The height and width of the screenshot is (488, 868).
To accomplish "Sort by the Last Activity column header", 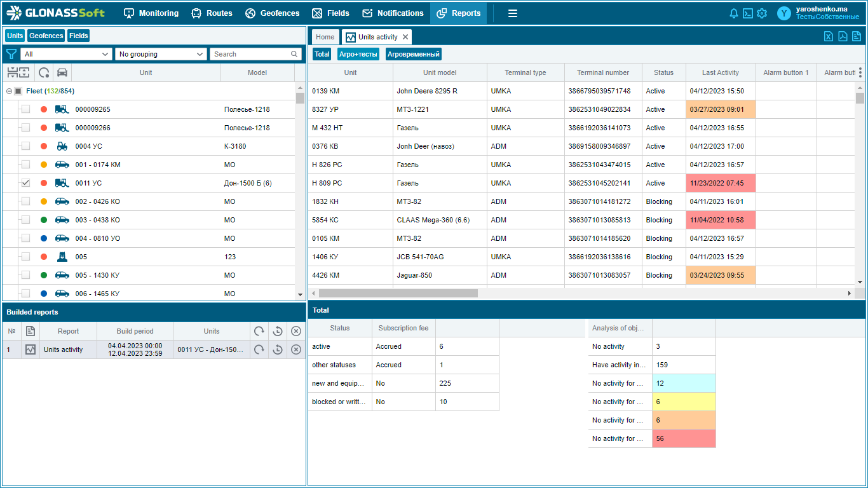I will click(721, 72).
